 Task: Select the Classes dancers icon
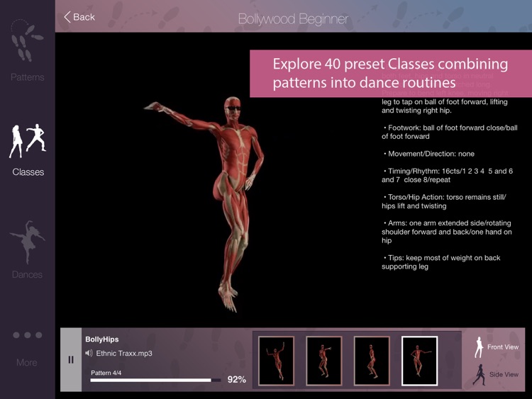tap(27, 140)
